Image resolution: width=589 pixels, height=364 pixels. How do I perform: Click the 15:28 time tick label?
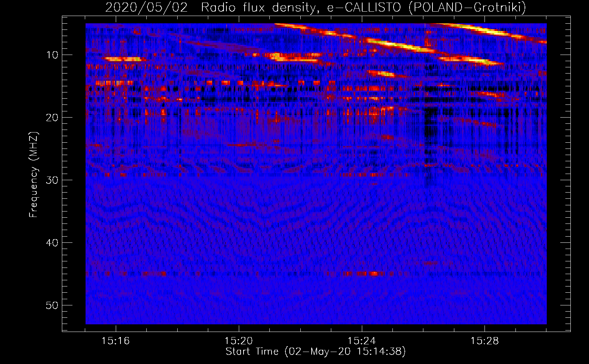click(x=485, y=341)
